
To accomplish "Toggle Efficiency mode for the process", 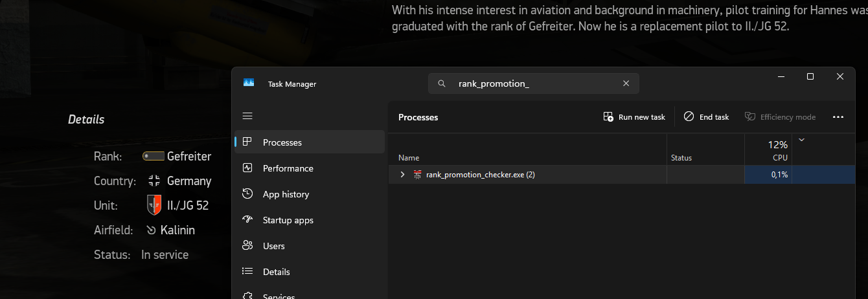I will click(x=780, y=117).
